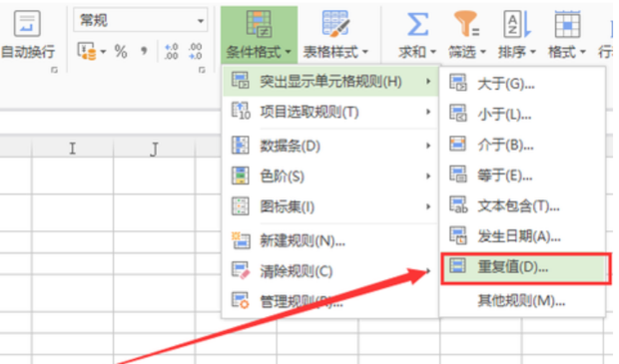Choose 其他规则(M)... option
This screenshot has height=364, width=619.
(522, 301)
